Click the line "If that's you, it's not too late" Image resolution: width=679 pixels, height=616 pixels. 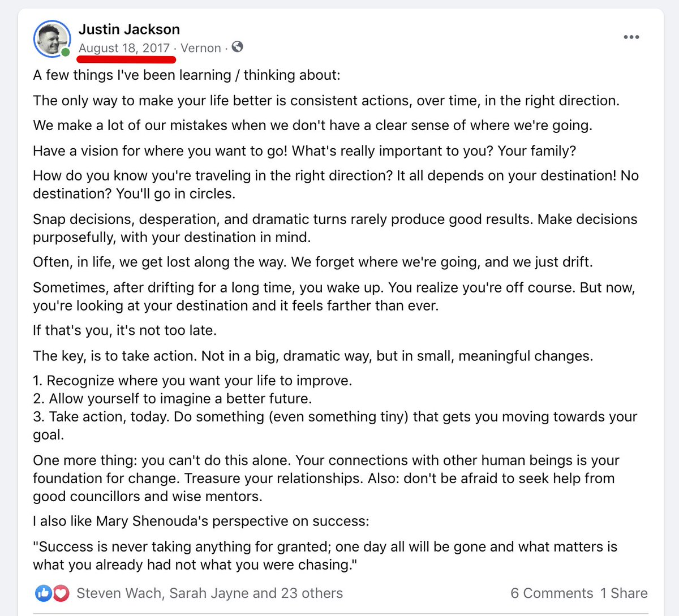click(124, 330)
